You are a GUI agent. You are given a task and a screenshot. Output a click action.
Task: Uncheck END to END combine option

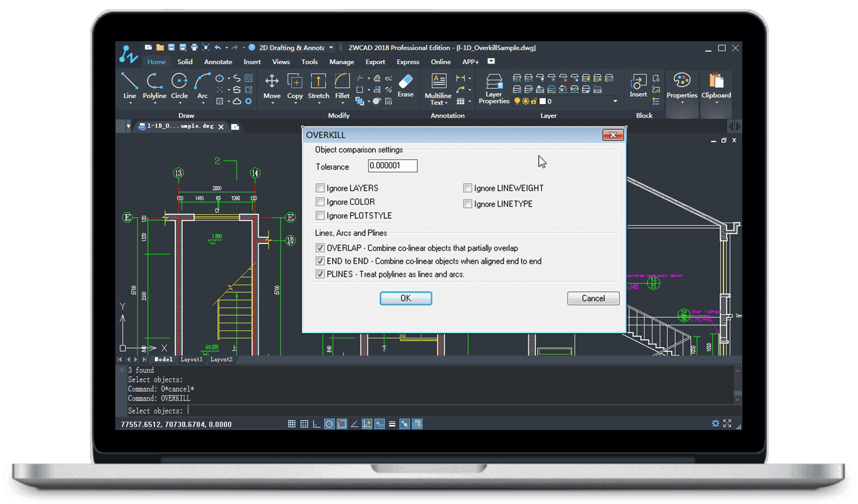click(320, 261)
